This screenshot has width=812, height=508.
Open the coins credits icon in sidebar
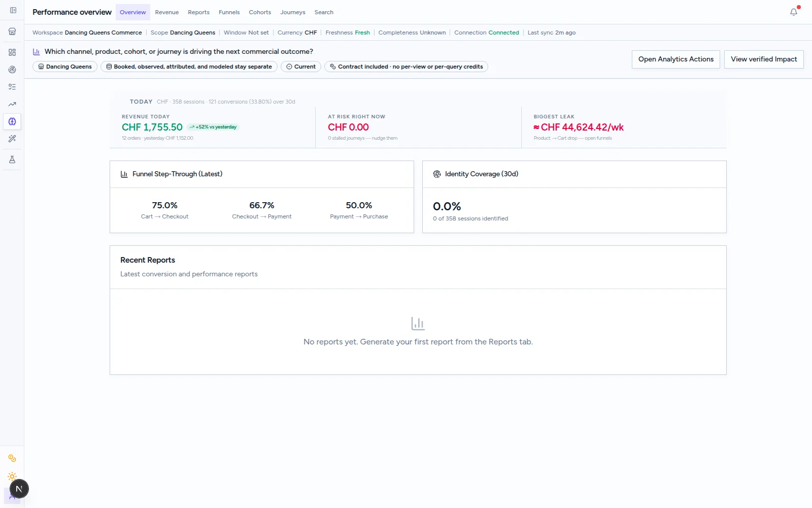12,458
